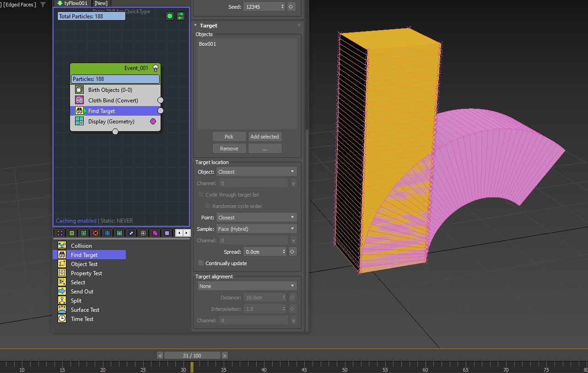The width and height of the screenshot is (588, 373).
Task: Click the green refresh simulation icon
Action: [181, 16]
